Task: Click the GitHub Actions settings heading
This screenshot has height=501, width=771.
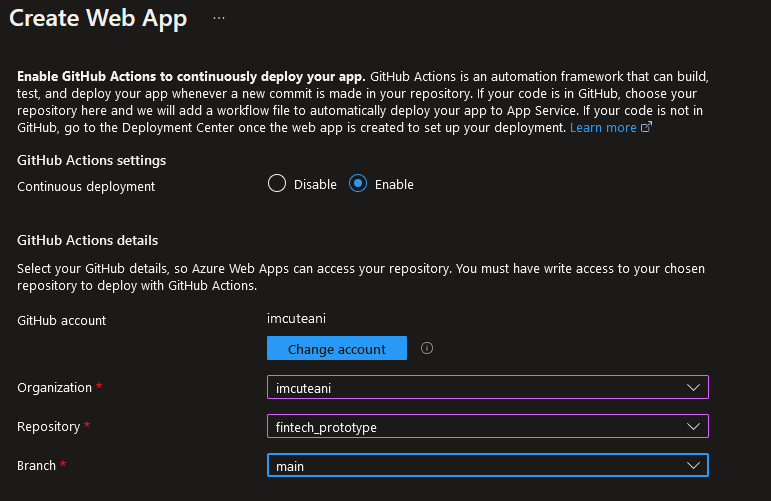Action: [91, 160]
